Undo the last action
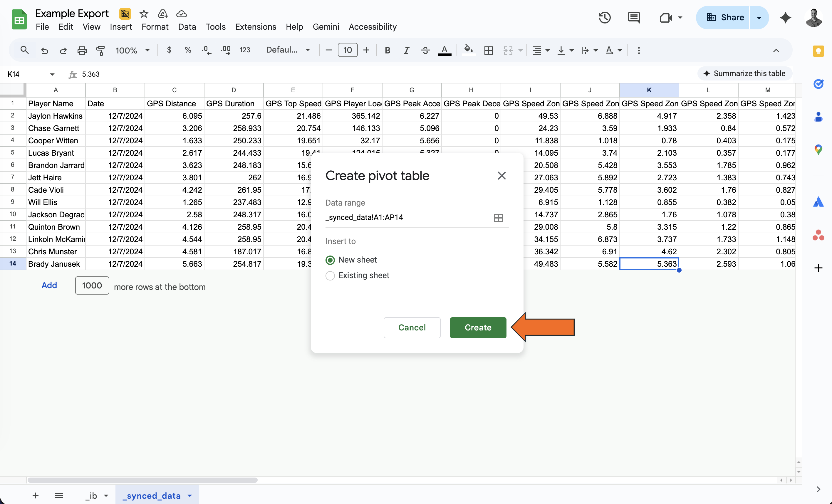This screenshot has width=832, height=504. [x=44, y=51]
